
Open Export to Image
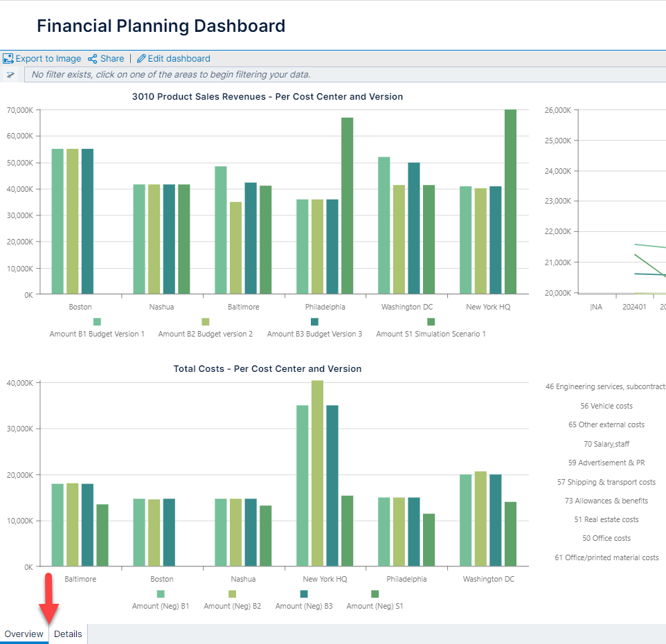[x=42, y=58]
